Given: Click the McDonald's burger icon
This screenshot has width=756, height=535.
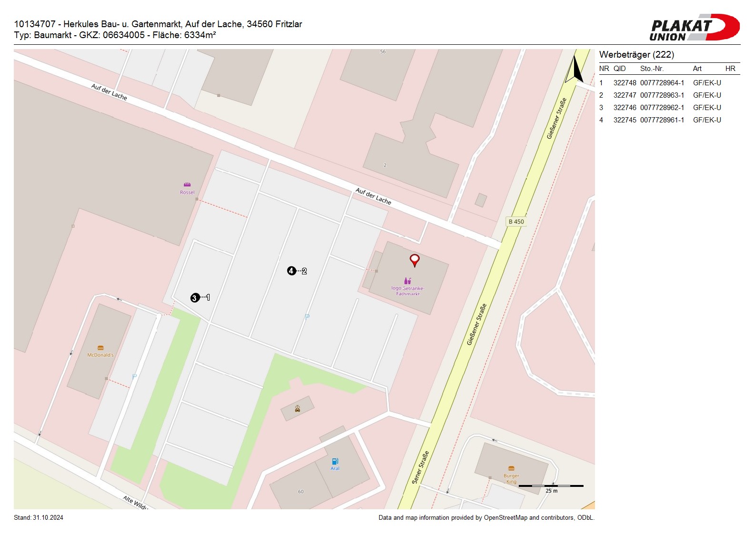Looking at the screenshot, I should (x=100, y=348).
